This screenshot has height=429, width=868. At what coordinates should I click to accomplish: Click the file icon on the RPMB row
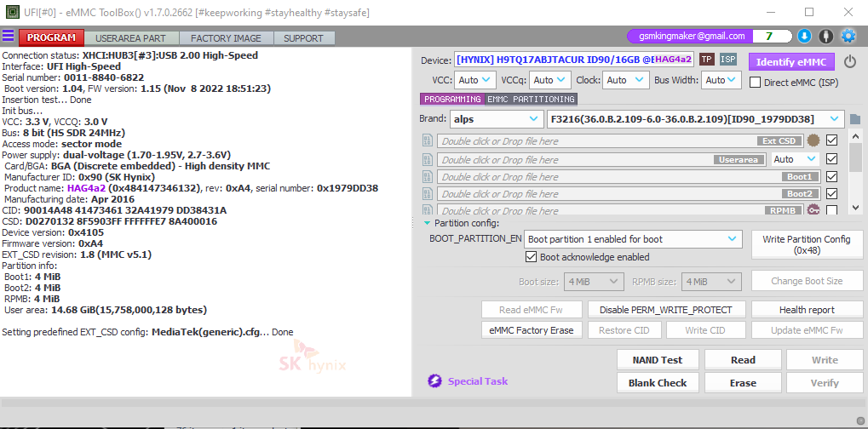[428, 210]
